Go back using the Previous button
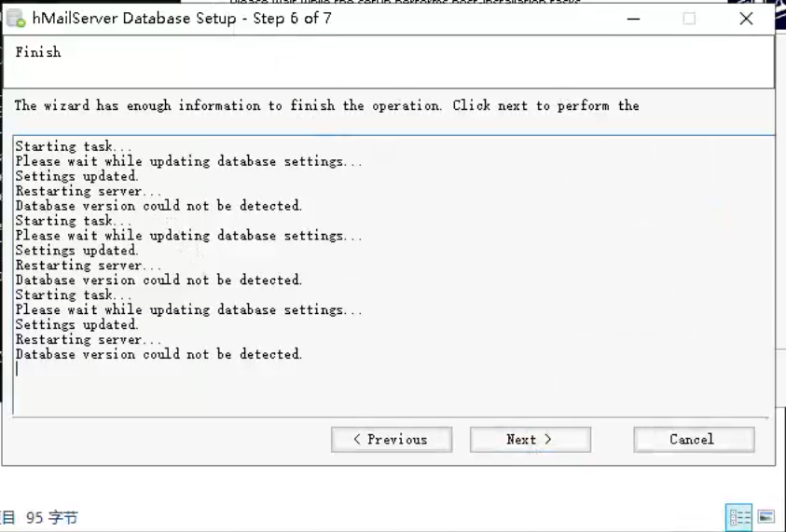The image size is (786, 532). (x=392, y=440)
